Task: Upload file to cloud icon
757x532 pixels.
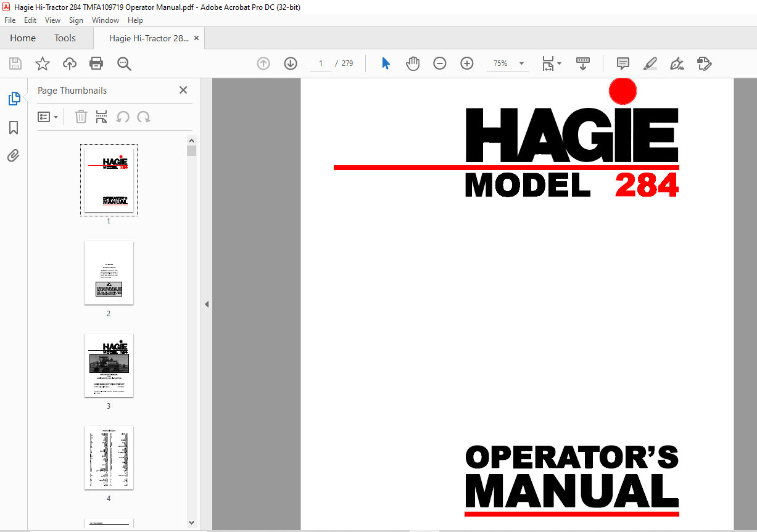Action: click(x=70, y=63)
